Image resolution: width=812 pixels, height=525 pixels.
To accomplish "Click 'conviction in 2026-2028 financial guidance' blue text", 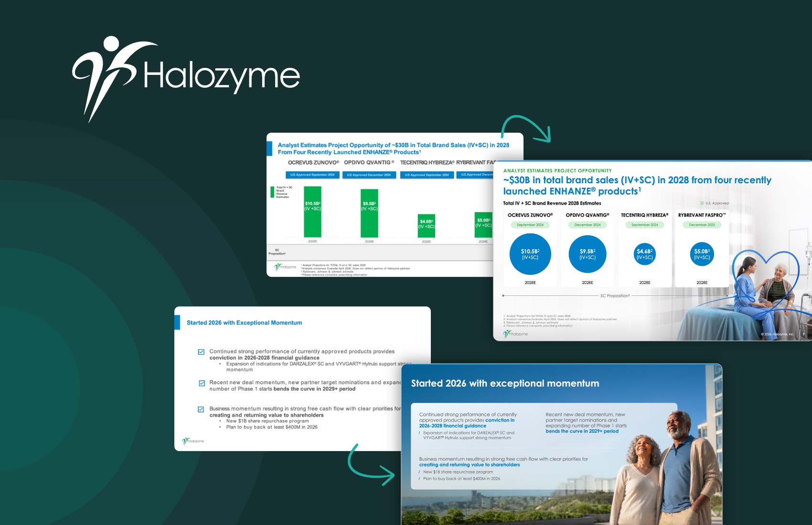I will tap(467, 423).
